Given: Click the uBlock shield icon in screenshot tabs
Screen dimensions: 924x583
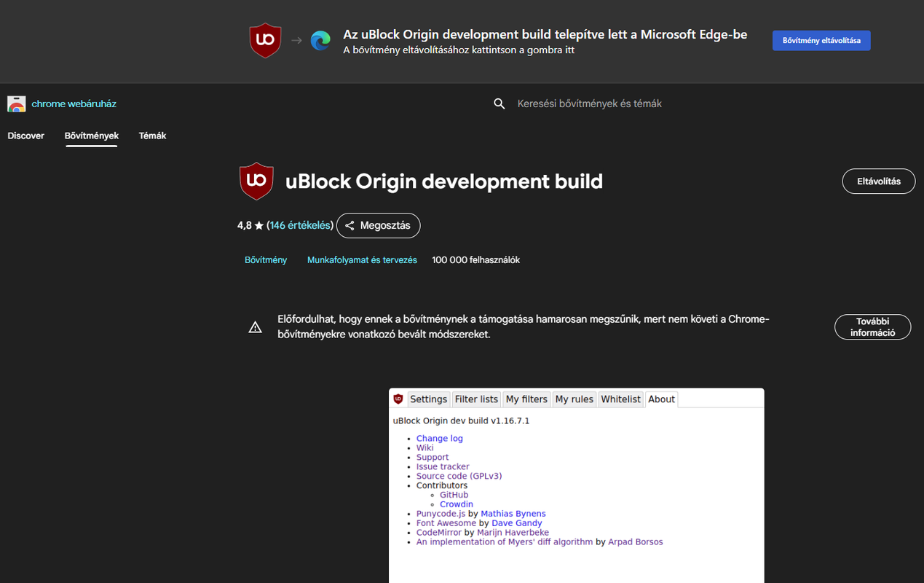Looking at the screenshot, I should tap(398, 399).
